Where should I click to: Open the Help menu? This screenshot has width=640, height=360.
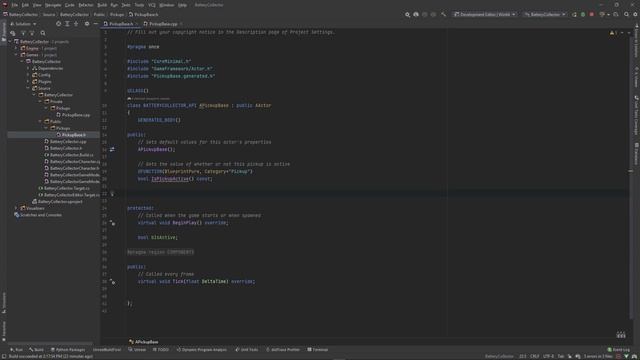pyautogui.click(x=182, y=5)
